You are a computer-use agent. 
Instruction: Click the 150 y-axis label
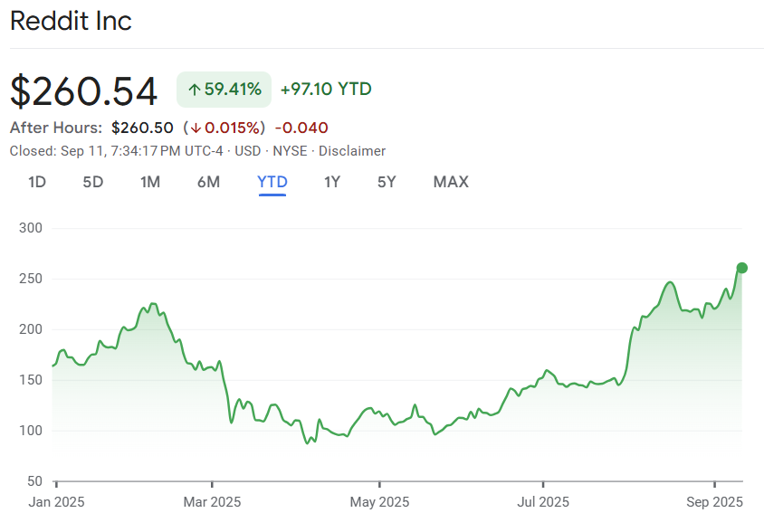point(31,380)
